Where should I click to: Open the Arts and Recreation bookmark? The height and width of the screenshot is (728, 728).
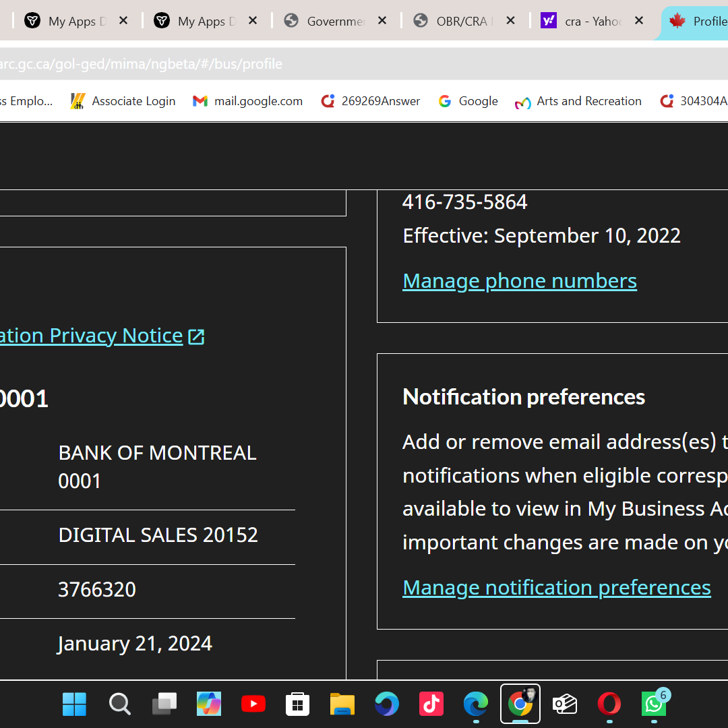coord(578,101)
